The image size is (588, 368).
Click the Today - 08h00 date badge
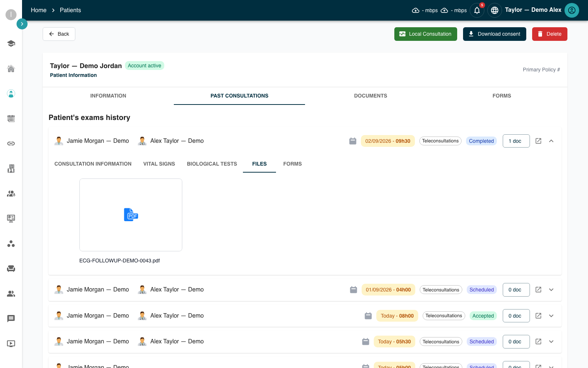(x=397, y=316)
